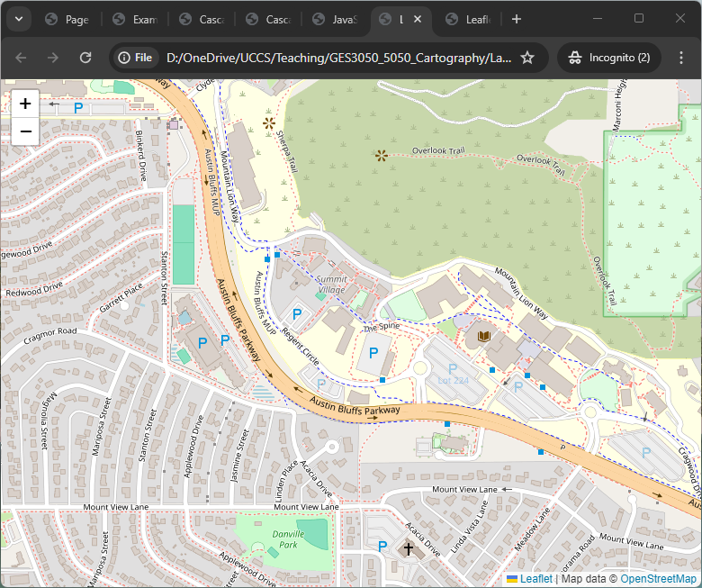Click the church cross icon near Acacia Drive

[409, 548]
